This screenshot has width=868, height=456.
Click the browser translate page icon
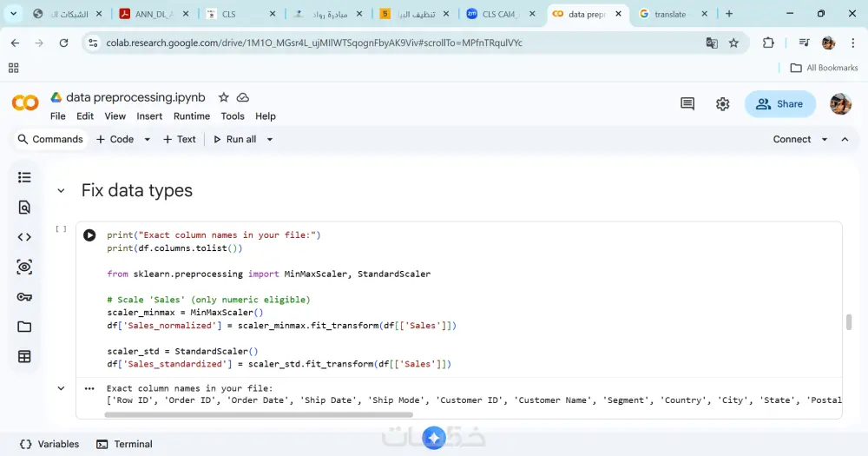click(712, 43)
